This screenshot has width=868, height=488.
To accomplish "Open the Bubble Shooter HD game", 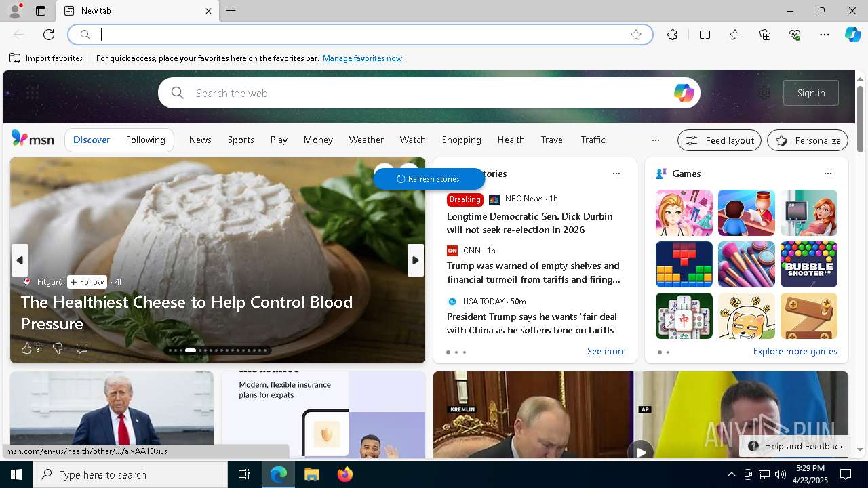I will click(809, 264).
